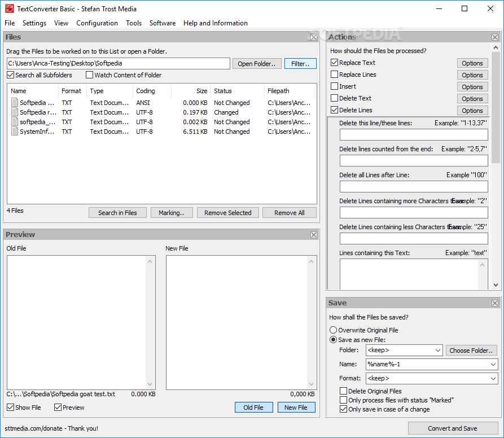
Task: Open the File menu
Action: click(10, 23)
